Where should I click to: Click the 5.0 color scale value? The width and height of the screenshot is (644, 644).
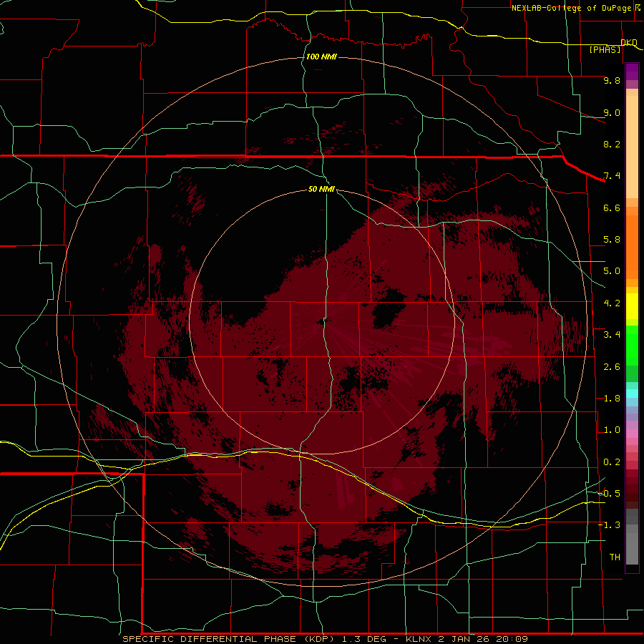click(612, 271)
